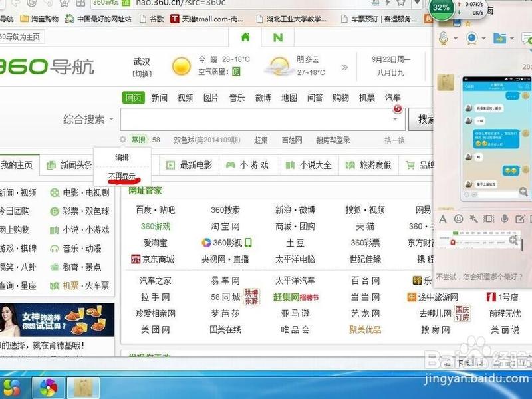The width and height of the screenshot is (532, 399).
Task: Open bookmarks-bar dropdown arrow in browser toolbar
Action: pyautogui.click(x=417, y=3)
